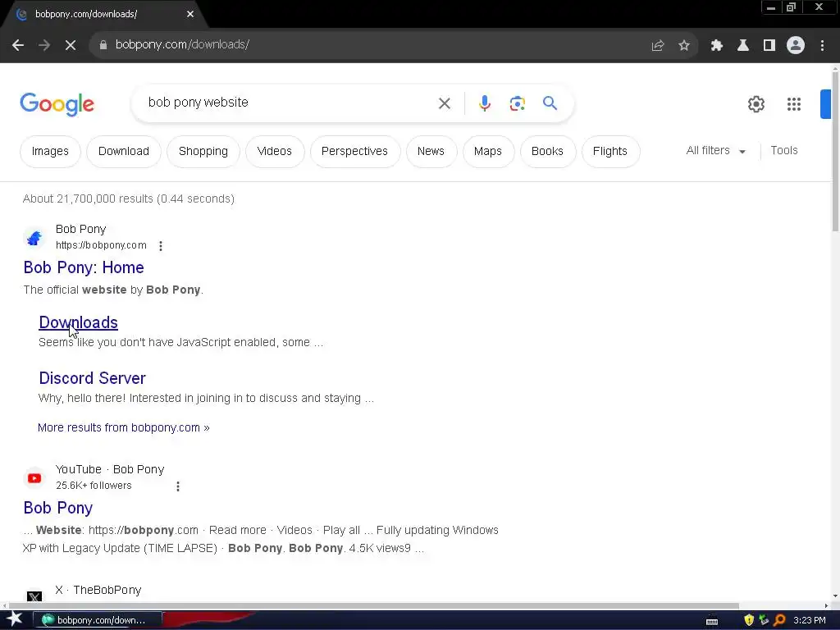Click the keyboard icon in the taskbar
This screenshot has height=630, width=840.
click(x=712, y=622)
